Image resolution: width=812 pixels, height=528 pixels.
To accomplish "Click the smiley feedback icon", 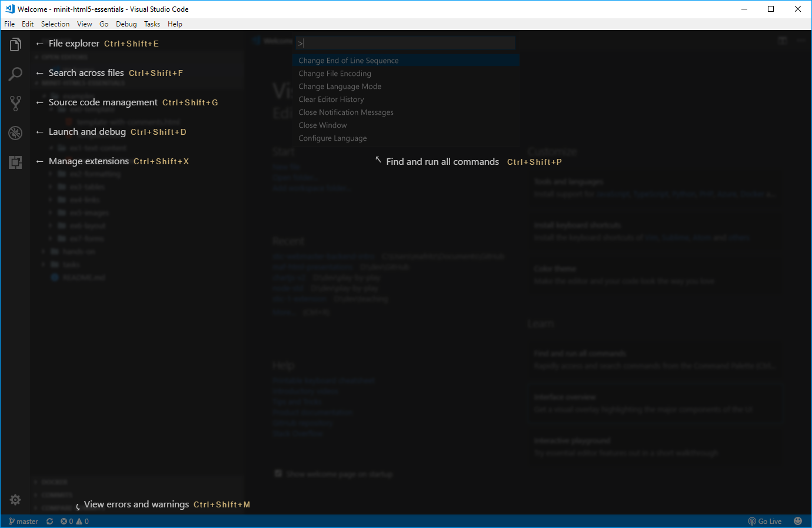I will [798, 521].
